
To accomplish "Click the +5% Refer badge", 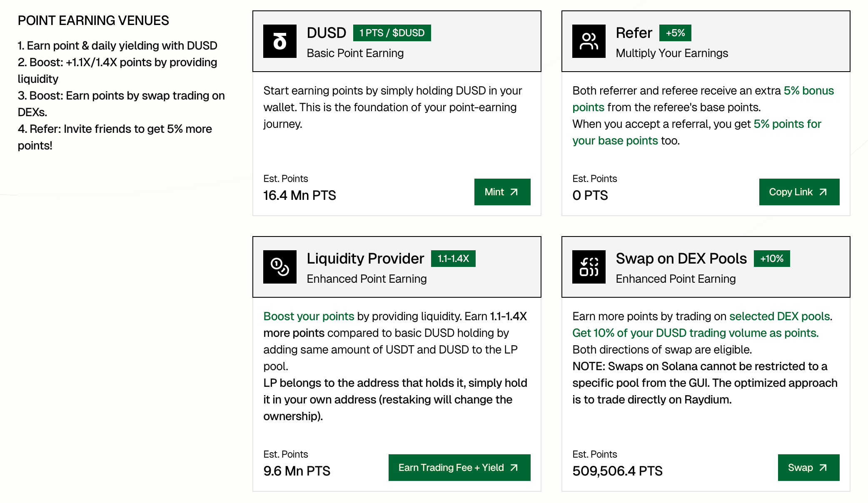I will [675, 33].
